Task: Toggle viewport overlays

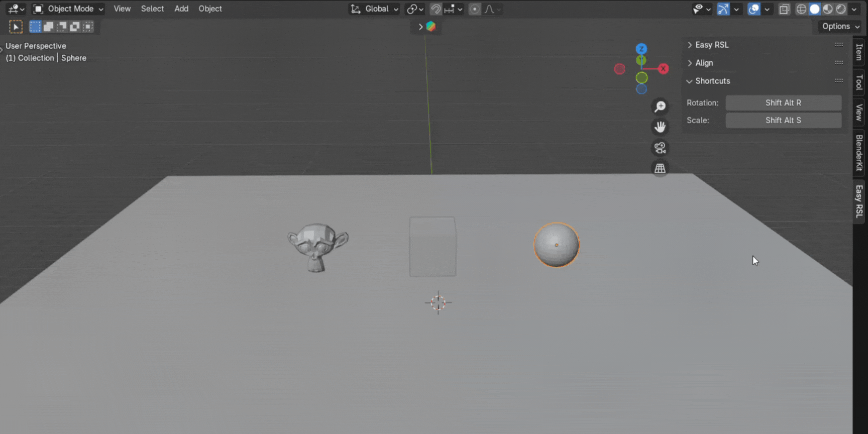Action: coord(753,9)
